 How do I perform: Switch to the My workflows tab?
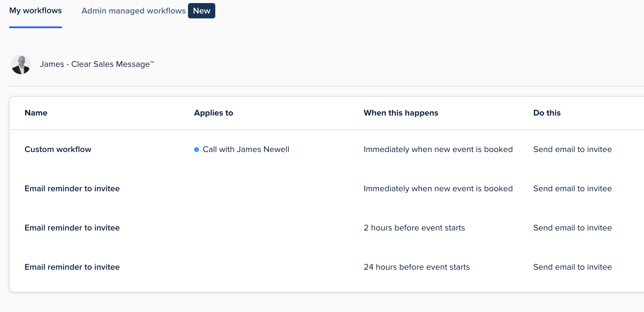click(x=36, y=11)
